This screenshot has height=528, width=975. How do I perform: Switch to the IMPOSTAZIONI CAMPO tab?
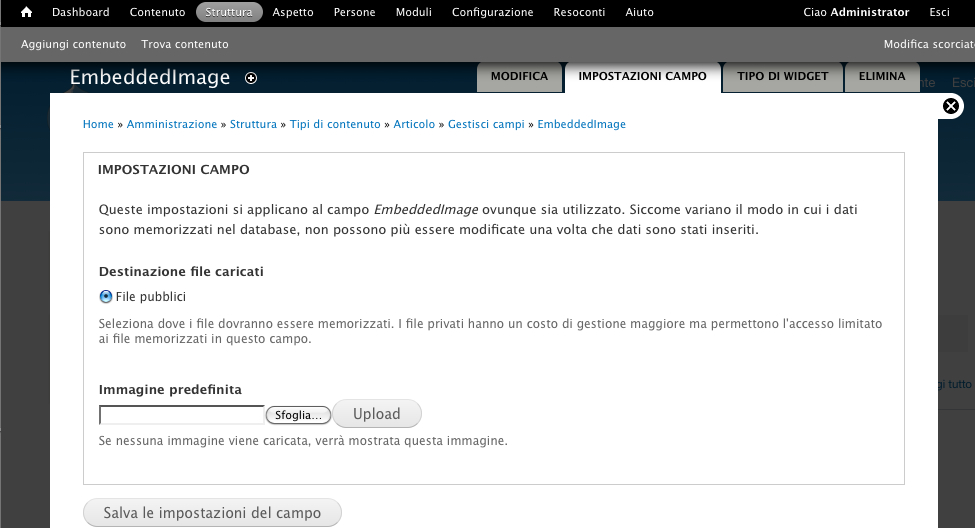(642, 76)
